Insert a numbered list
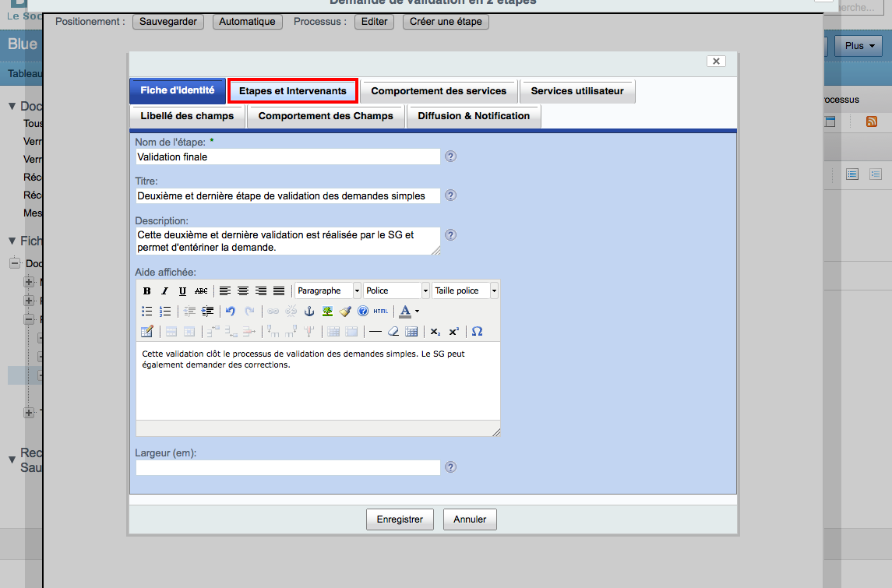Screen dimensions: 892x588 click(x=165, y=311)
